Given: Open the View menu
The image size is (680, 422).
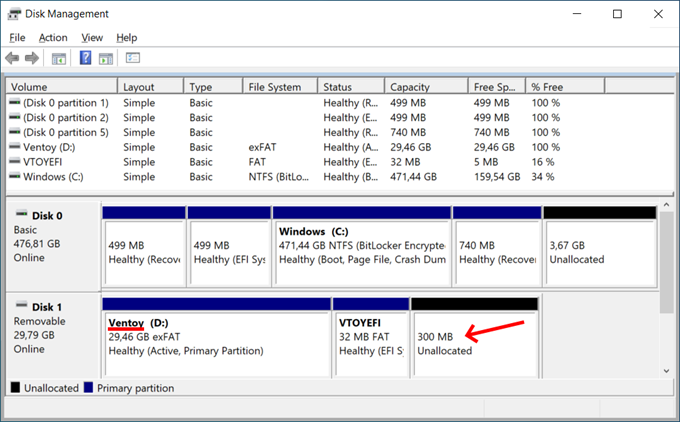Looking at the screenshot, I should tap(92, 37).
